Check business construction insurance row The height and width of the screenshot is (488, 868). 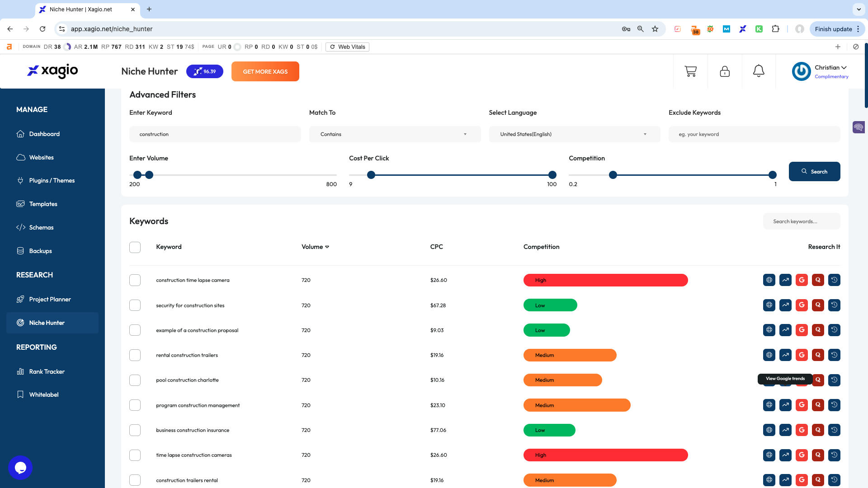click(x=135, y=430)
